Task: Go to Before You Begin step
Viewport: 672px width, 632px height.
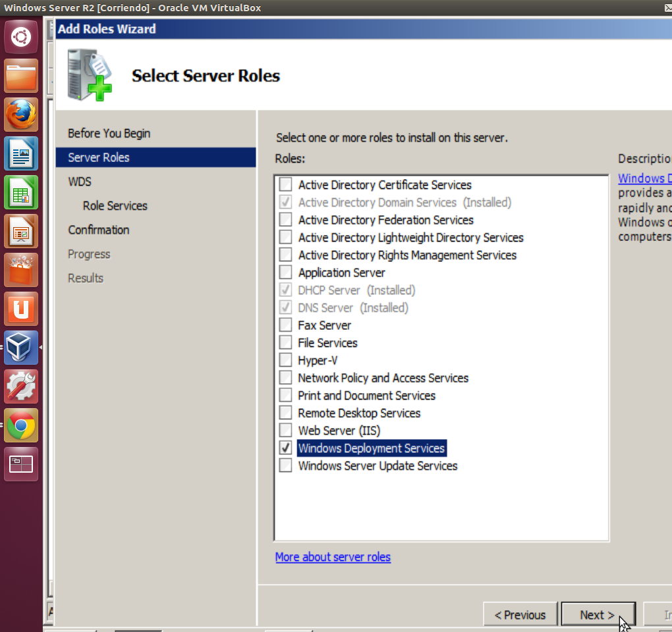Action: click(109, 133)
